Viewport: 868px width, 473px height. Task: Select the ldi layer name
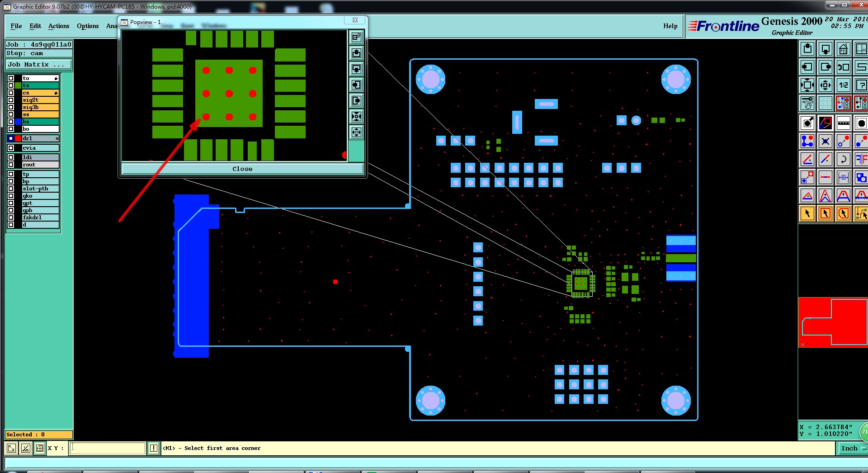40,157
